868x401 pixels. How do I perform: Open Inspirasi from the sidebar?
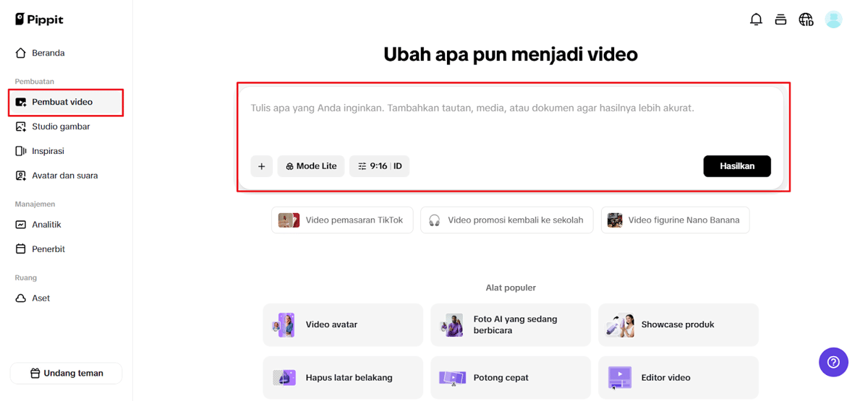[48, 151]
